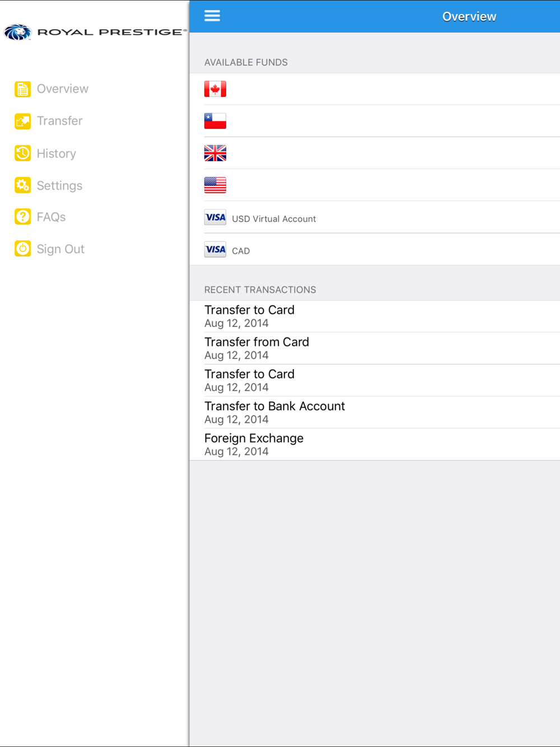Viewport: 560px width, 747px height.
Task: Open the History menu item
Action: pos(56,153)
